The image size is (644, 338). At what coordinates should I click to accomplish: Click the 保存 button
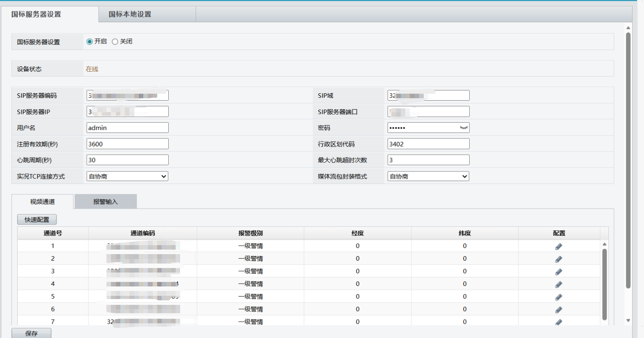(32, 333)
